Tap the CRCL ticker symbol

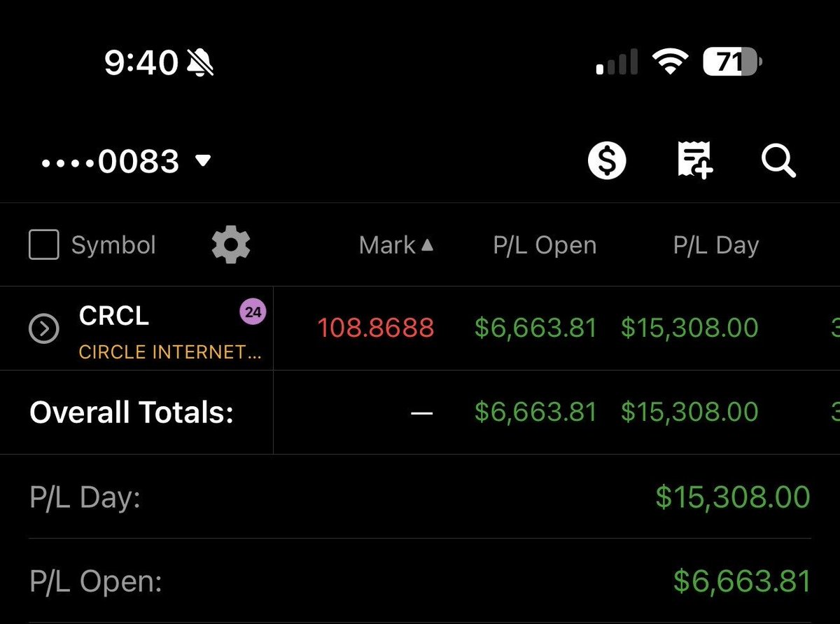[x=114, y=316]
